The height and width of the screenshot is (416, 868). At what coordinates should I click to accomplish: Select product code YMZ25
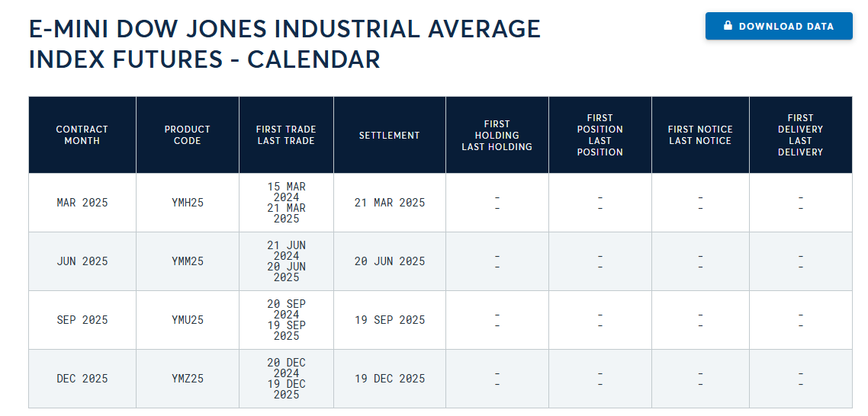(x=188, y=379)
